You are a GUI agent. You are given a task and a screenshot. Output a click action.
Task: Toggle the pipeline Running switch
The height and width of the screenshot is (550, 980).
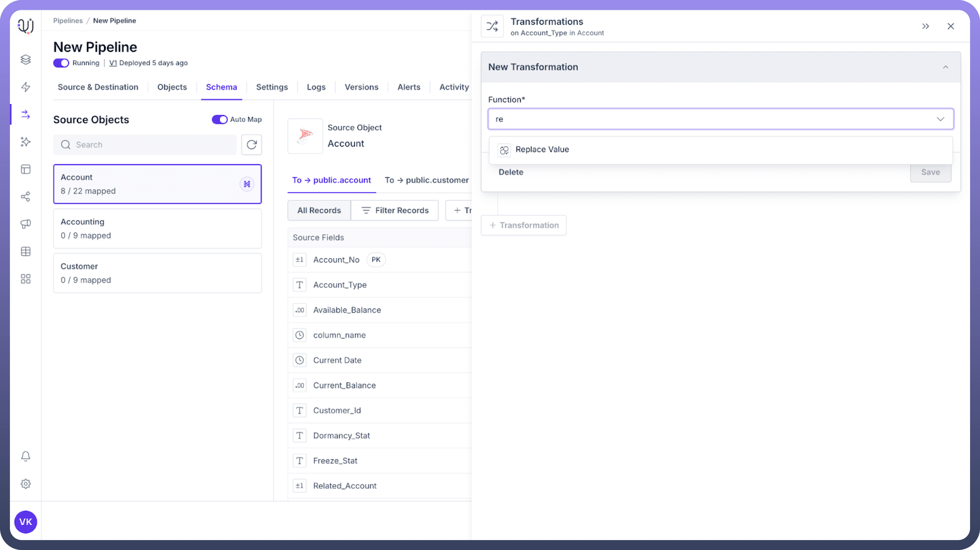61,63
